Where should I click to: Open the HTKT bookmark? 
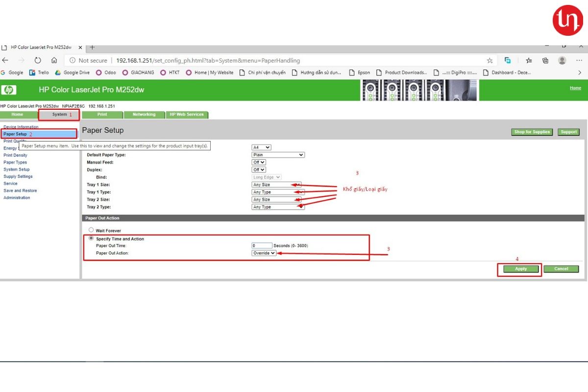coord(170,73)
